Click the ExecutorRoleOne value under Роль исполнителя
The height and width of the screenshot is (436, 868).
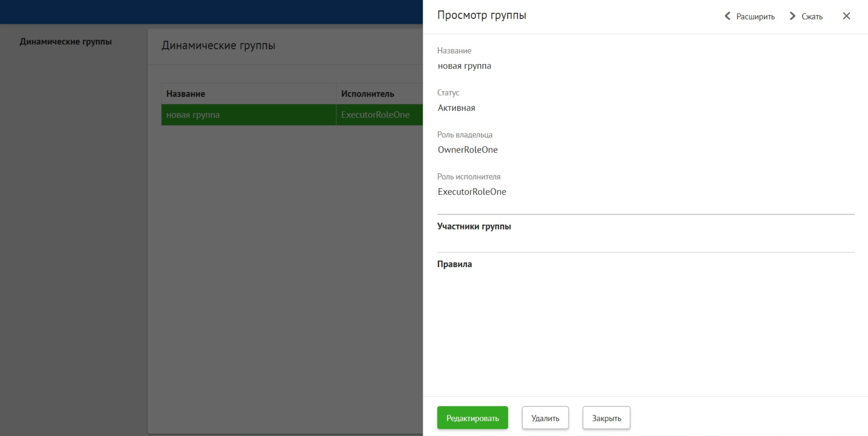click(472, 191)
